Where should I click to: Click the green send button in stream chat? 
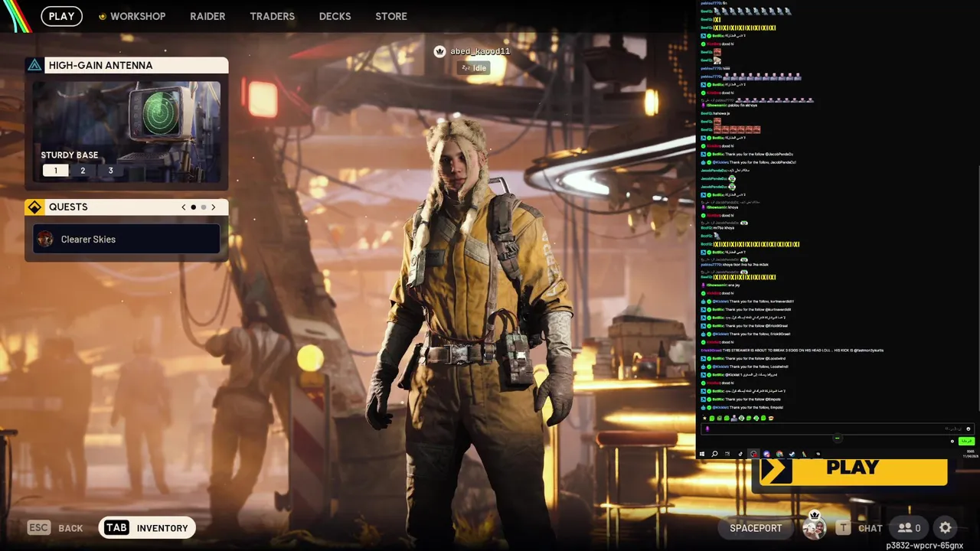(x=966, y=441)
